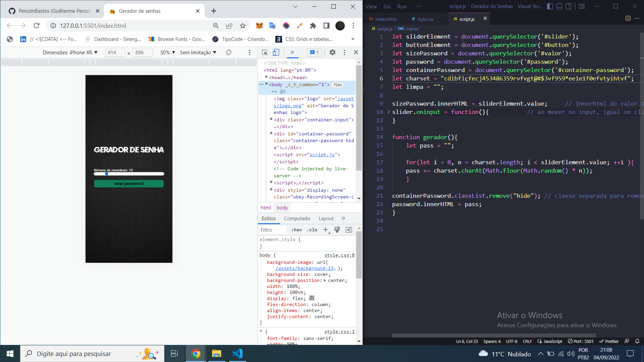644x362 pixels.
Task: Open the Run menu in VS Code
Action: tap(402, 6)
